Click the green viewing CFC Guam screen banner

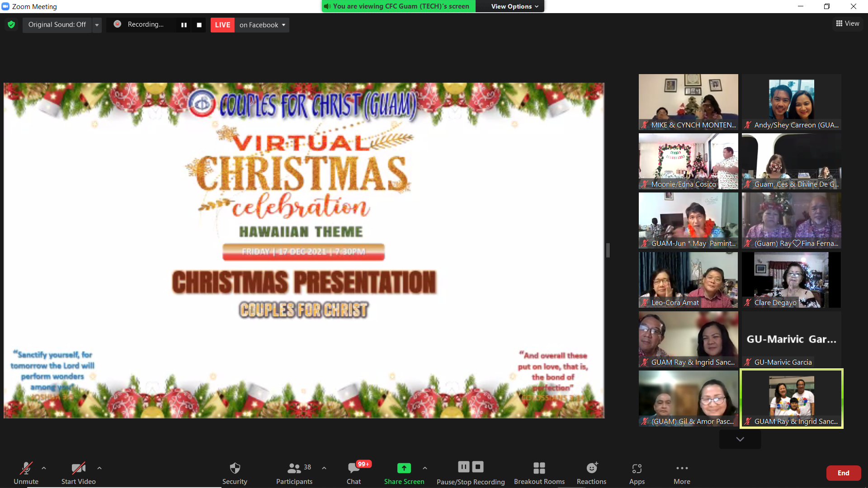click(x=399, y=6)
